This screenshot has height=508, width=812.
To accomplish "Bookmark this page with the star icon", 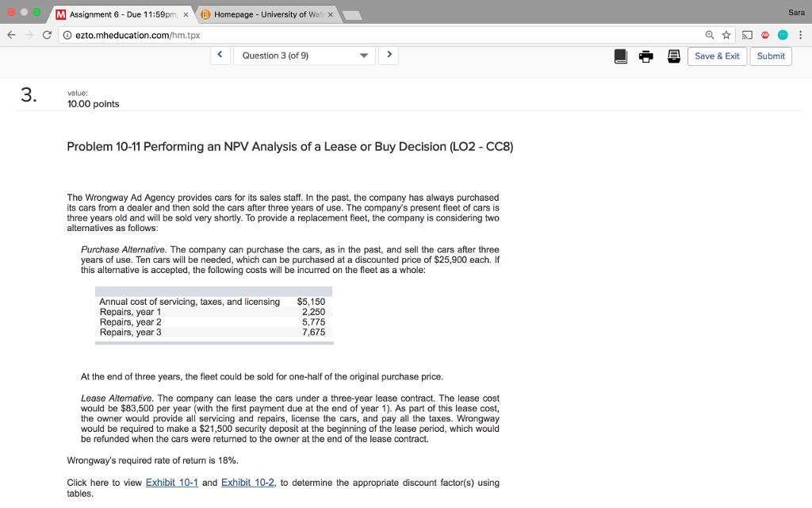I will (726, 35).
